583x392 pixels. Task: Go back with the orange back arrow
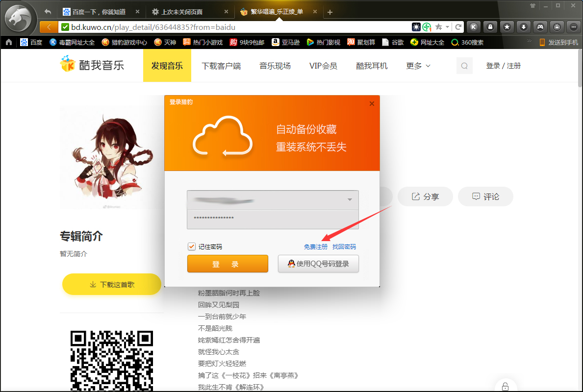49,27
